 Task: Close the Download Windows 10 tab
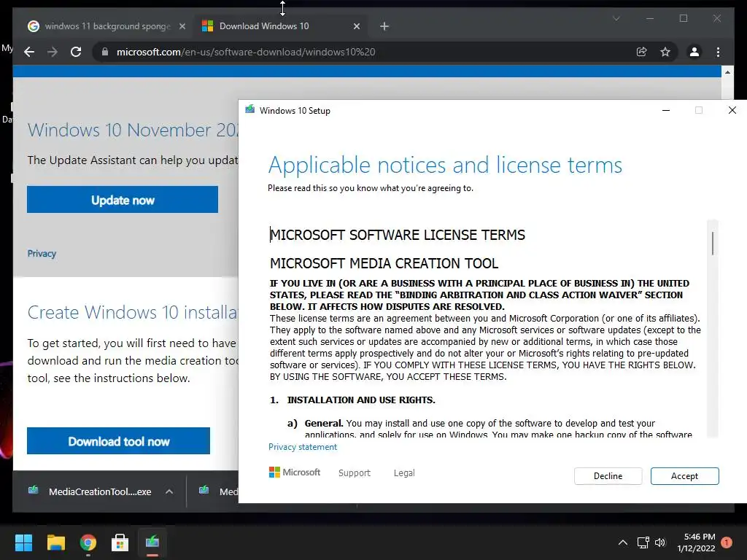356,26
